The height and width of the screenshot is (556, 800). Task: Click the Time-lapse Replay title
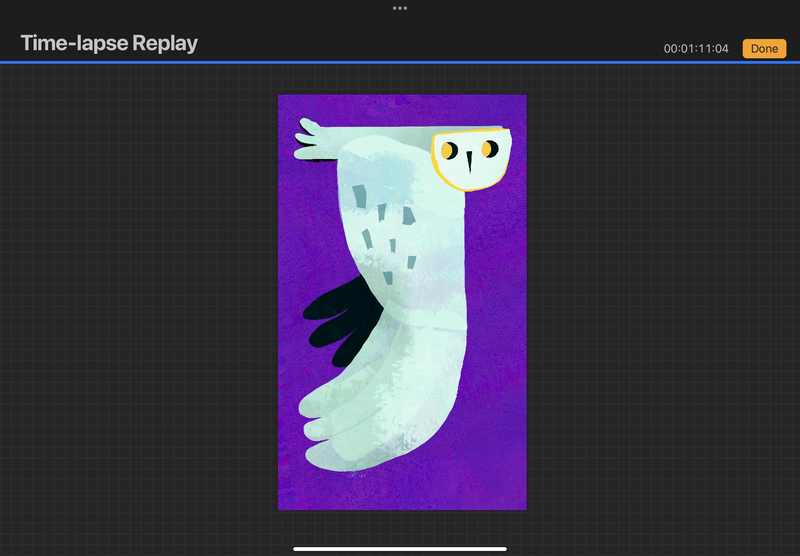109,43
